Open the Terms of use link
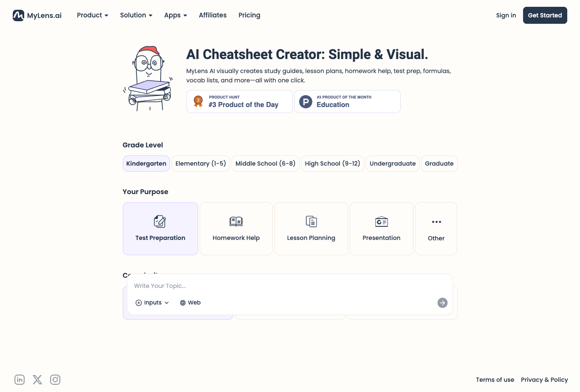Screen dimensions: 580x392 495,379
